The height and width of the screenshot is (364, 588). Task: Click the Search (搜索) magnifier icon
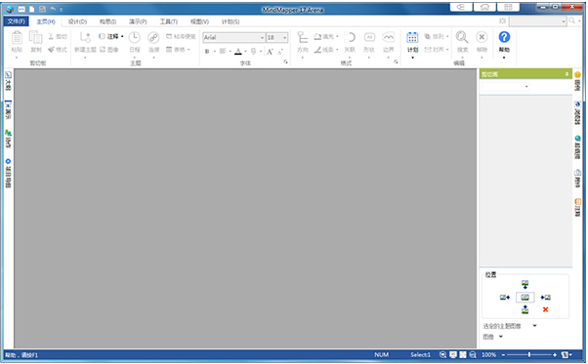point(462,37)
